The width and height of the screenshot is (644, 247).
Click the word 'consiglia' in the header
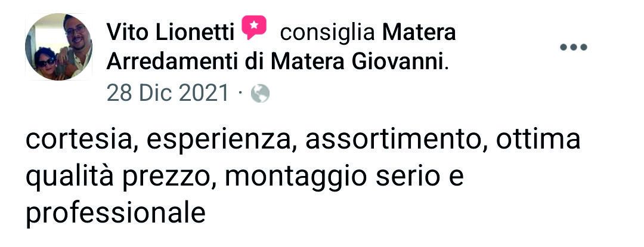(x=327, y=33)
